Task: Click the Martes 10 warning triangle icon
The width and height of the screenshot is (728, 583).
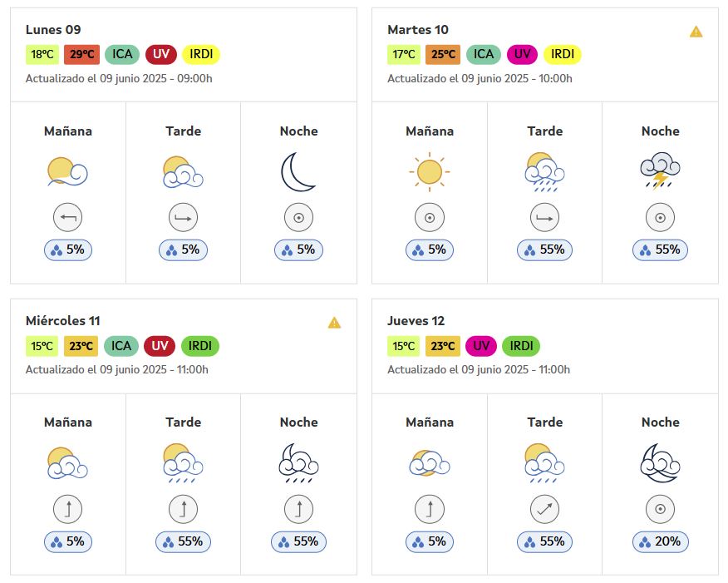Action: click(x=696, y=32)
